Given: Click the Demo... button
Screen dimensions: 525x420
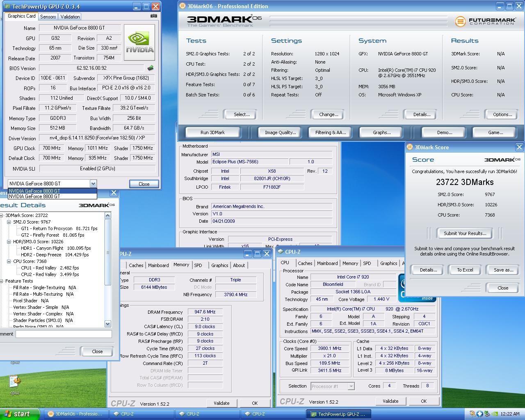Looking at the screenshot, I should click(x=444, y=132).
